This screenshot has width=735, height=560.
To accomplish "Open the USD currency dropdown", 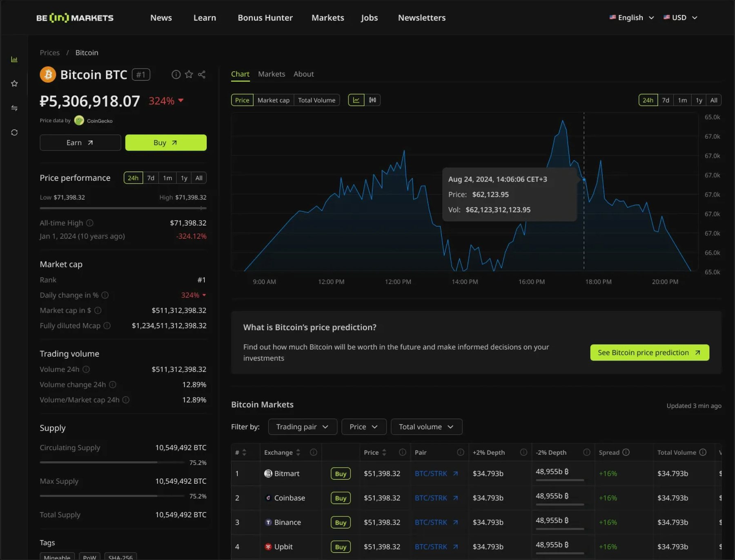I will (x=680, y=18).
